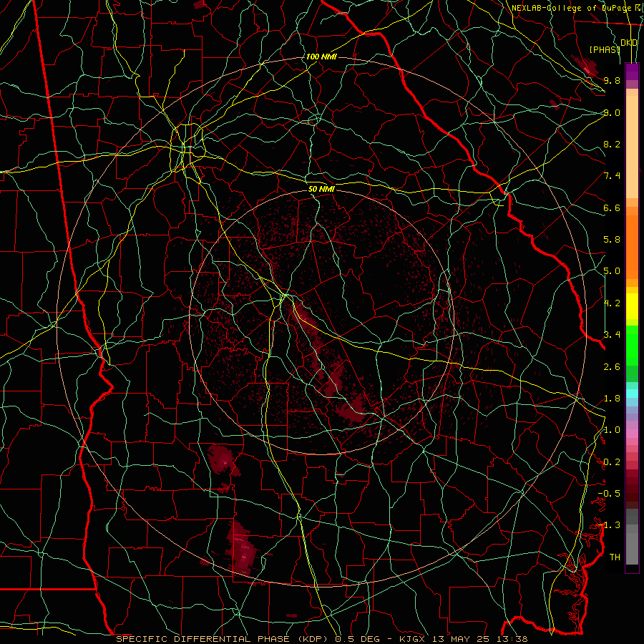644x644 pixels.
Task: Click the 6.6 value on color scale
Action: point(612,208)
